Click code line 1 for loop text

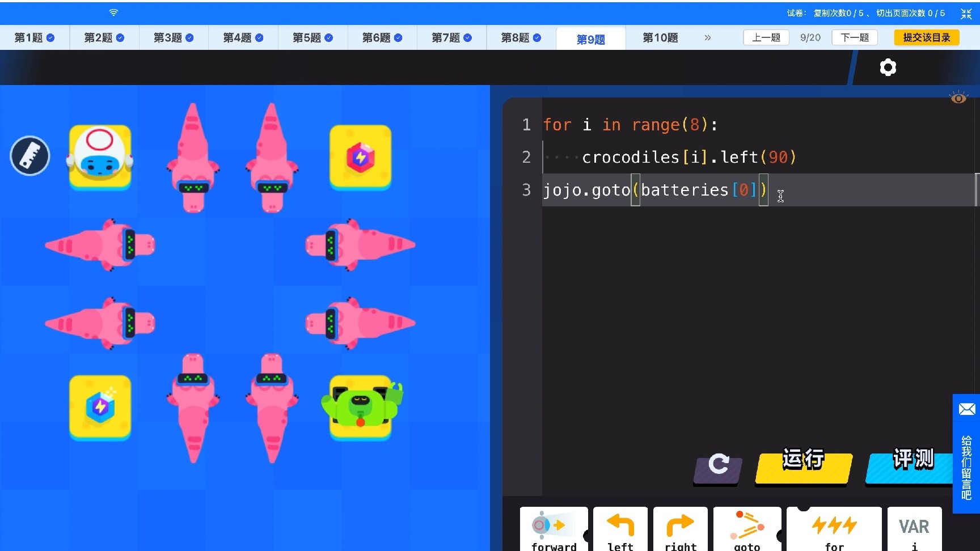pos(631,125)
